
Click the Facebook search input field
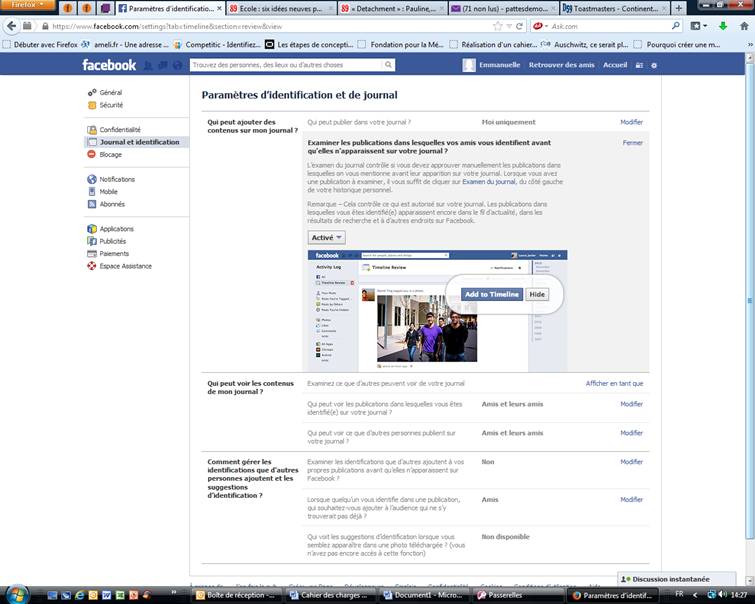286,65
